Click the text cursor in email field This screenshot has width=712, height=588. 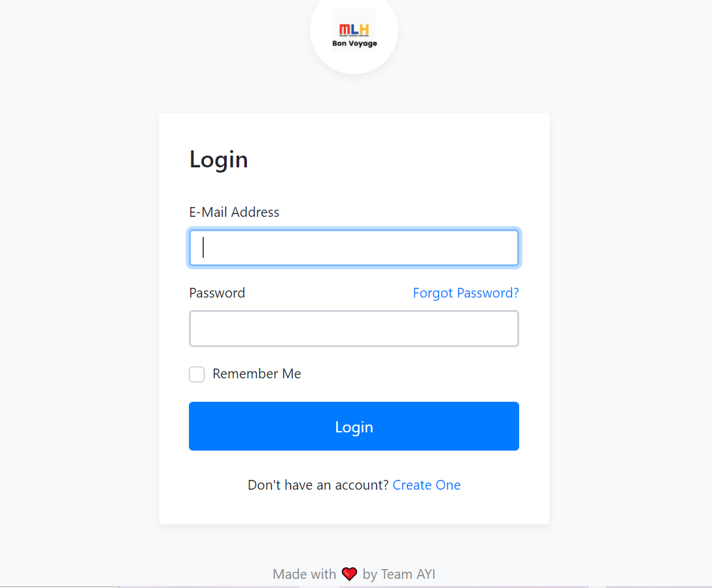coord(203,247)
